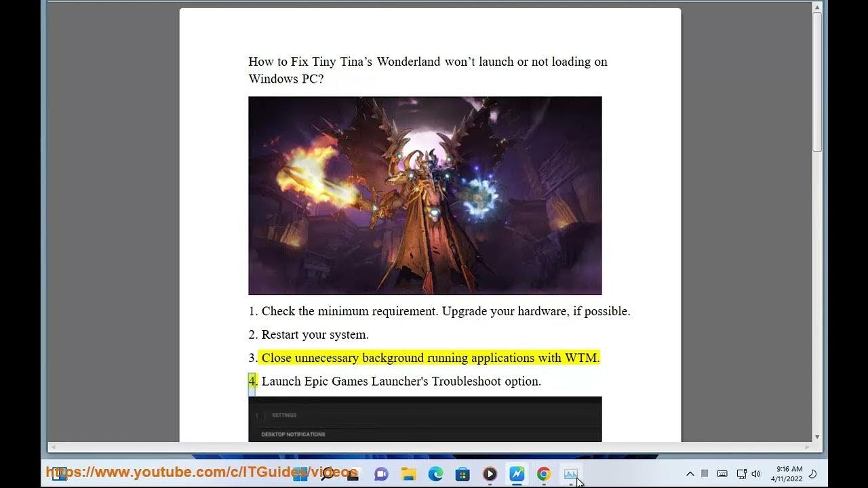The image size is (868, 488).
Task: Click horizontal scrollbar left arrow
Action: pos(53,447)
